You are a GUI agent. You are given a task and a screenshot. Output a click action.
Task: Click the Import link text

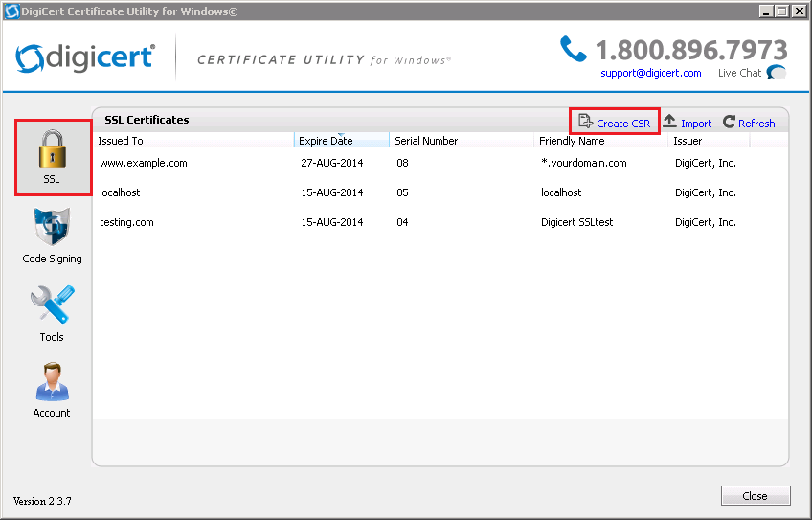coord(696,124)
